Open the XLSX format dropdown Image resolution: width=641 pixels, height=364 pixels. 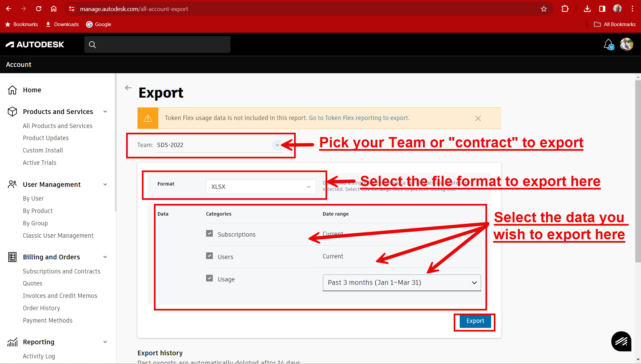coord(261,187)
